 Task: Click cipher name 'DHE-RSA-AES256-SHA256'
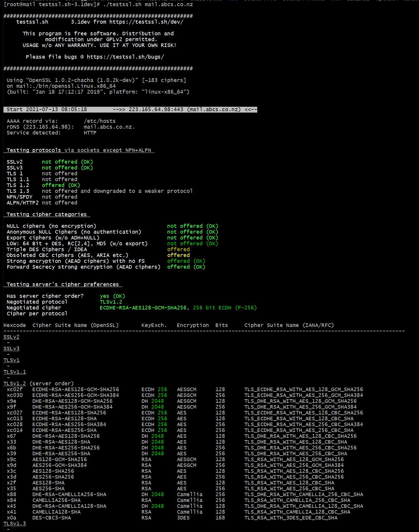point(66,448)
